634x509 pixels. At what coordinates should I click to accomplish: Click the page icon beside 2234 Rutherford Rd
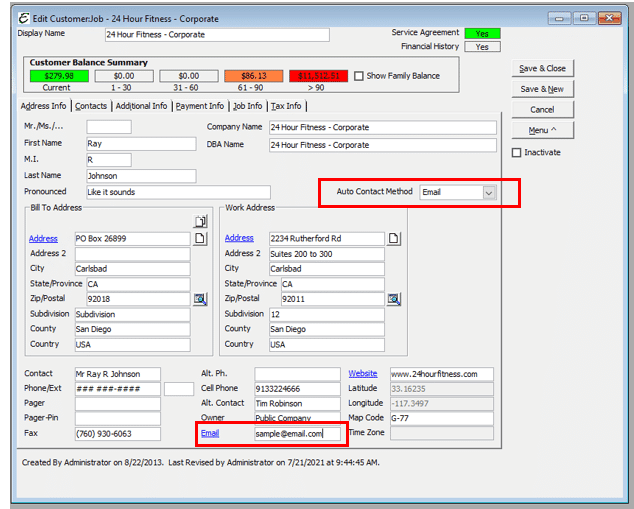(x=394, y=239)
